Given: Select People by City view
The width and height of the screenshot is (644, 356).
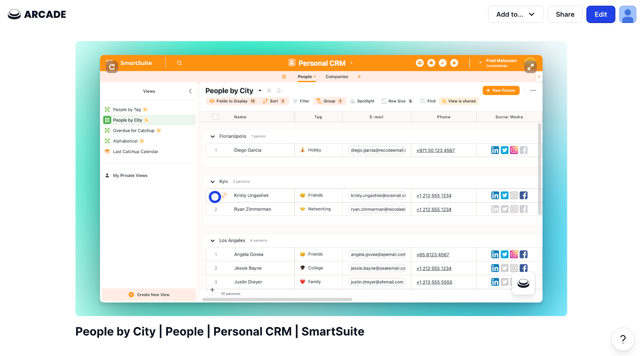Looking at the screenshot, I should pos(149,120).
